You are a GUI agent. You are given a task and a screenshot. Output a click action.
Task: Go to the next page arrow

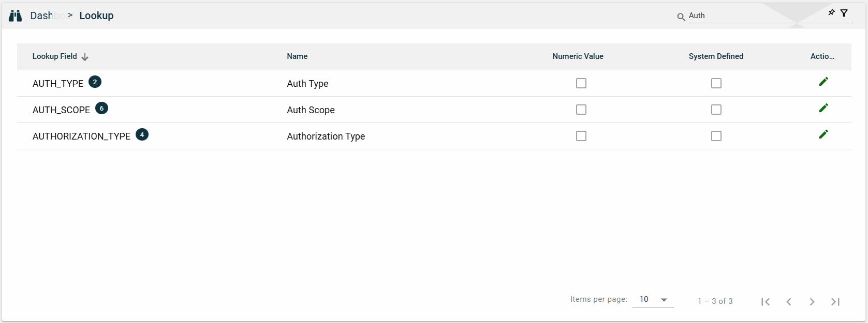812,302
